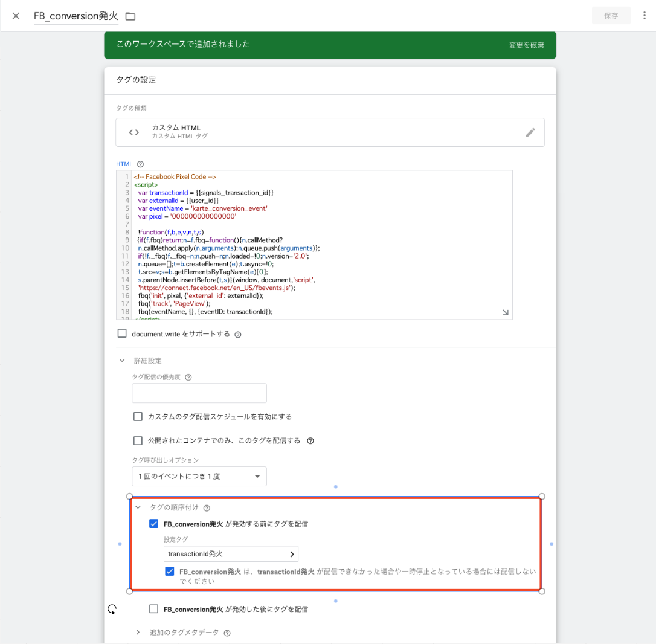Click the タグの設定 heading
Screen dimensions: 656x644
(x=136, y=80)
